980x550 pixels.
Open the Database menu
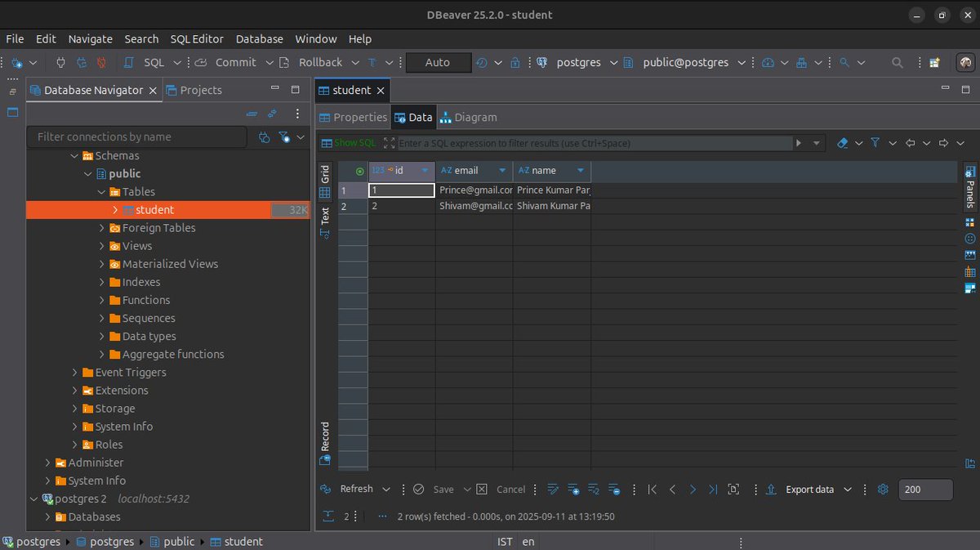[x=260, y=38]
